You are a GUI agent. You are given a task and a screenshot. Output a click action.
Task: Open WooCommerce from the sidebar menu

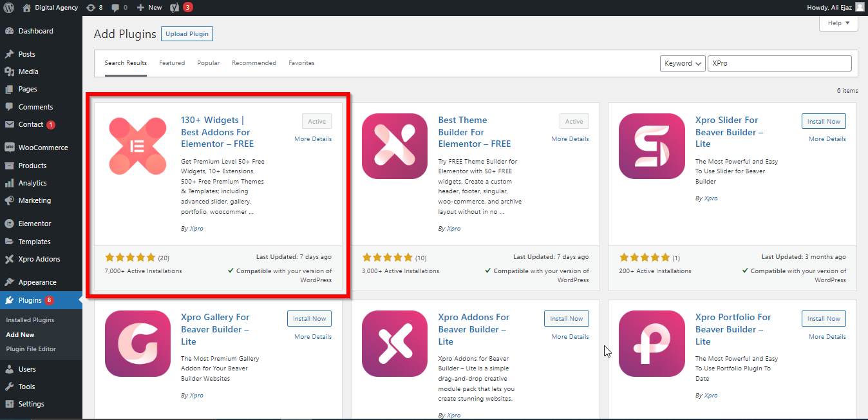(x=42, y=148)
